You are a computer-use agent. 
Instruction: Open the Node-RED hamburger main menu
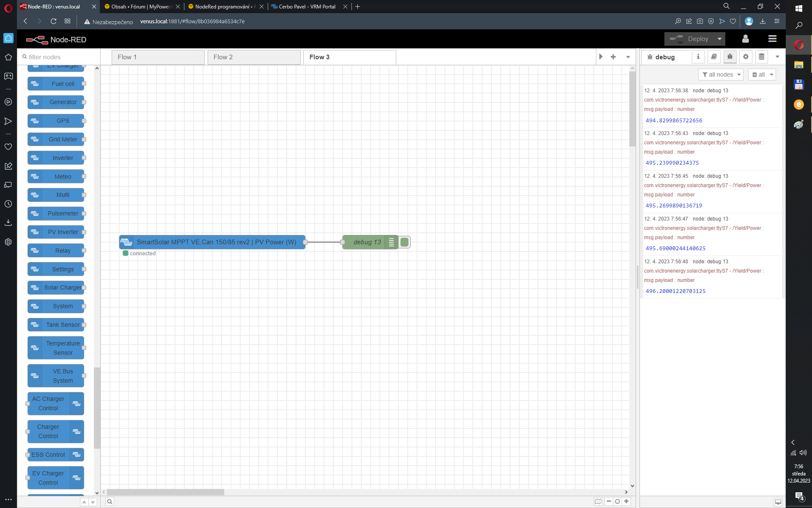pyautogui.click(x=772, y=39)
